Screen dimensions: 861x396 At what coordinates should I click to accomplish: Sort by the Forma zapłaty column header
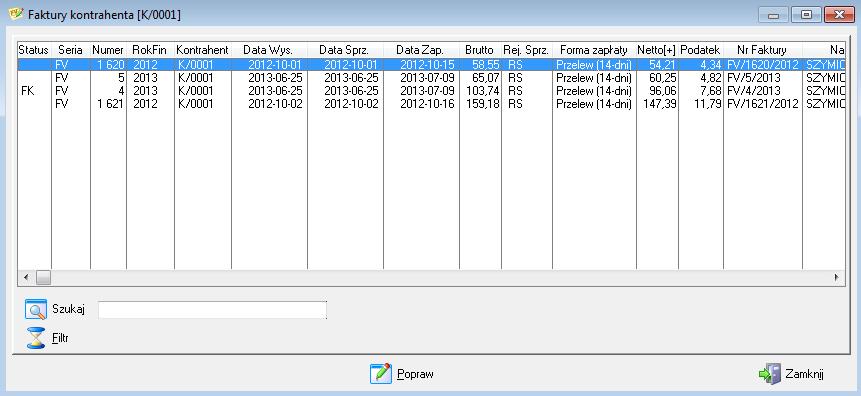point(594,49)
